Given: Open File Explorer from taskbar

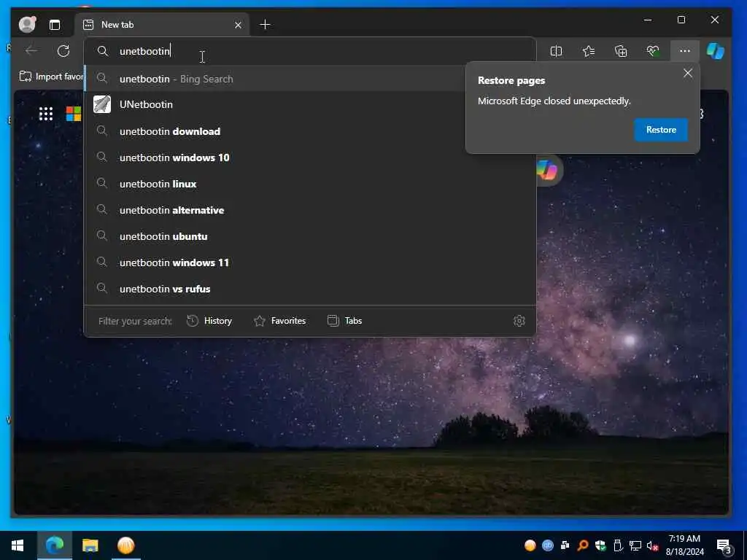Looking at the screenshot, I should point(90,545).
